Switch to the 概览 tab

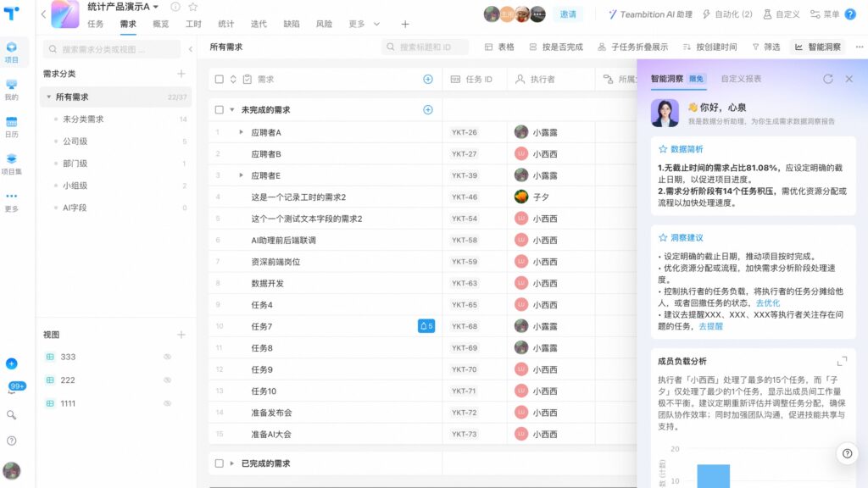(160, 24)
